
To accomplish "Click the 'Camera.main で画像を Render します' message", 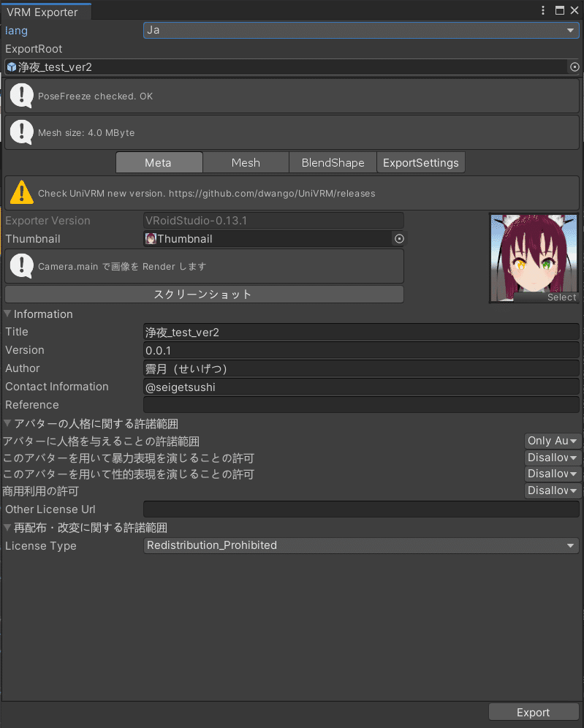I will pyautogui.click(x=122, y=267).
